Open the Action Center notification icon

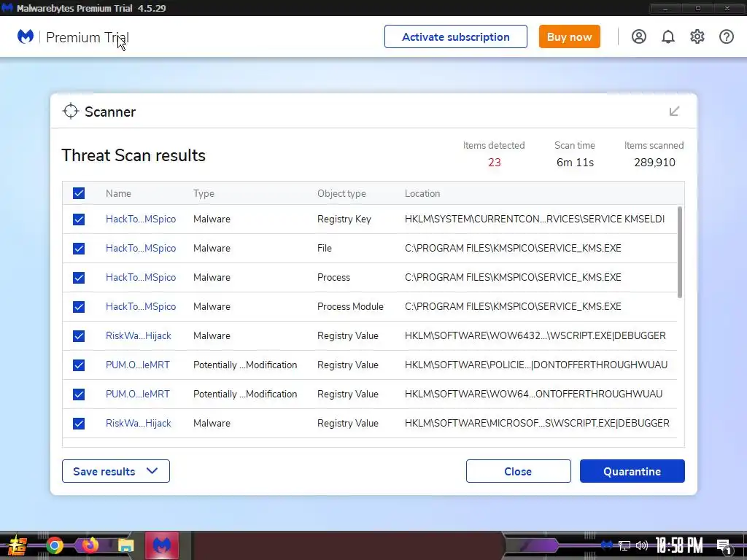(x=724, y=546)
